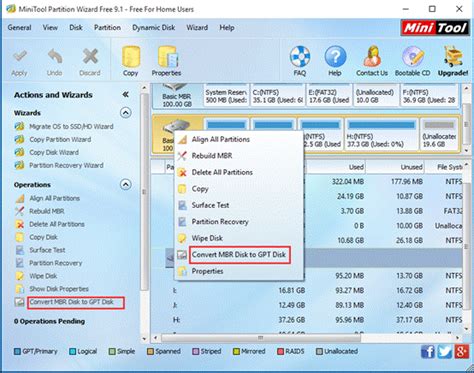Choose Copy in context menu
Viewport: 474px width, 373px height.
pyautogui.click(x=239, y=189)
